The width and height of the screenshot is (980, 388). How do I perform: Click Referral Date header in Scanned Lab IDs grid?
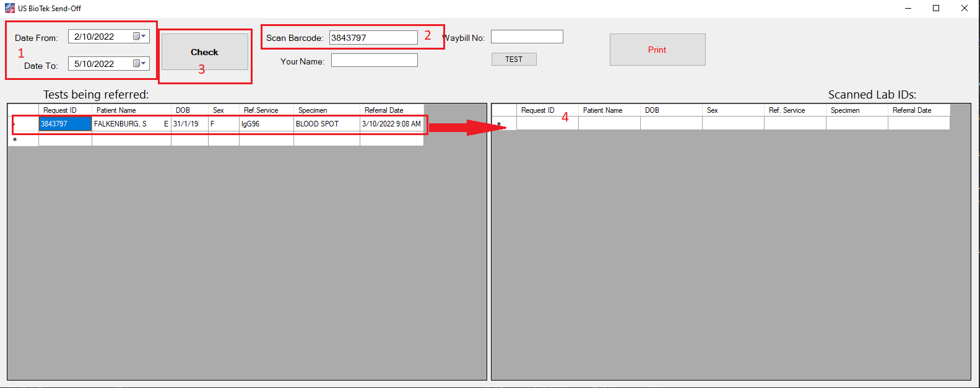pyautogui.click(x=919, y=110)
